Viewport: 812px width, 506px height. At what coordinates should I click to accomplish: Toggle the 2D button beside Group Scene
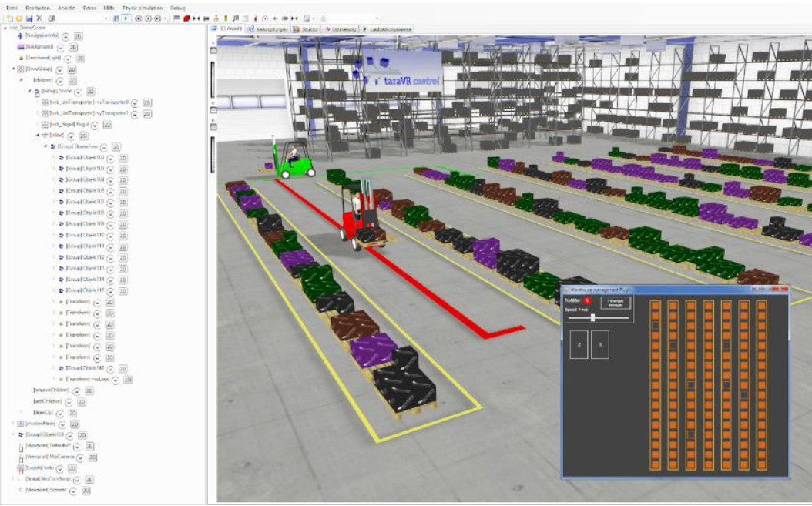pos(89,91)
